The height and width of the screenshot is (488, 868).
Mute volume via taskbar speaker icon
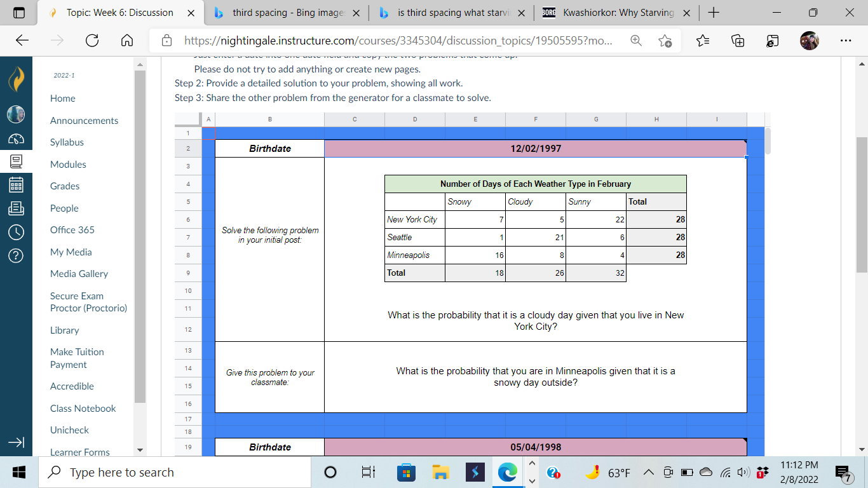click(743, 472)
